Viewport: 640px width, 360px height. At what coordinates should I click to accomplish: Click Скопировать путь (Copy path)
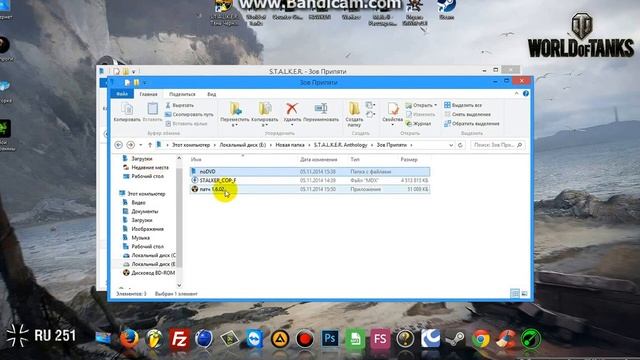(x=189, y=114)
